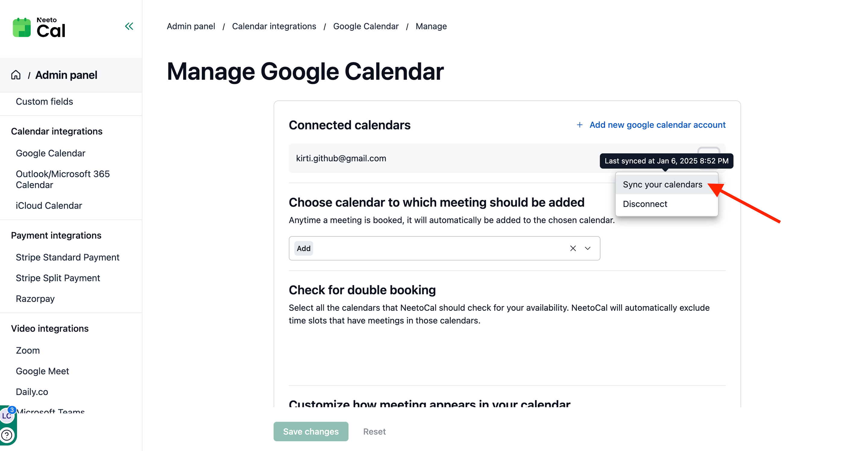Click the home icon in sidebar
The width and height of the screenshot is (868, 451).
pos(16,75)
